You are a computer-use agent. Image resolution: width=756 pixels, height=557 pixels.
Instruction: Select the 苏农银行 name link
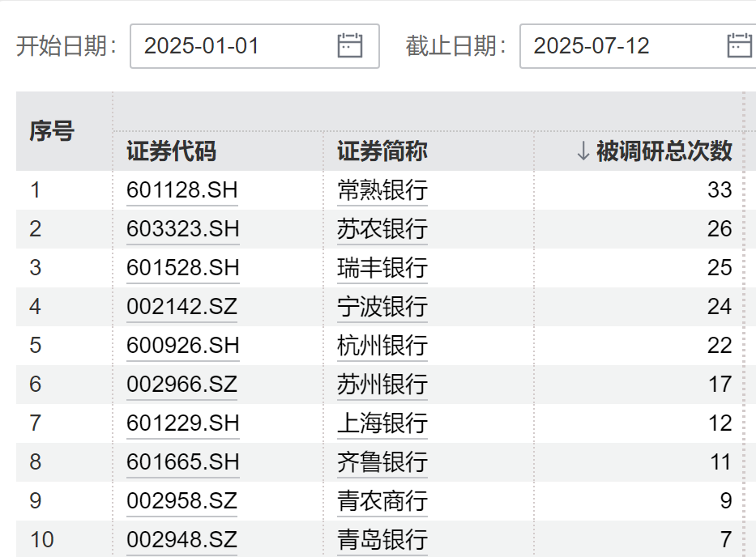point(382,229)
